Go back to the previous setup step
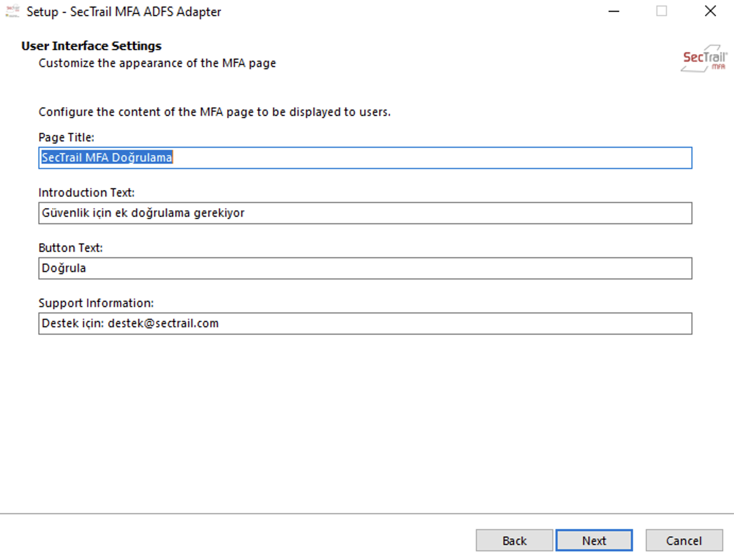Viewport: 734px width, 560px height. pos(514,540)
